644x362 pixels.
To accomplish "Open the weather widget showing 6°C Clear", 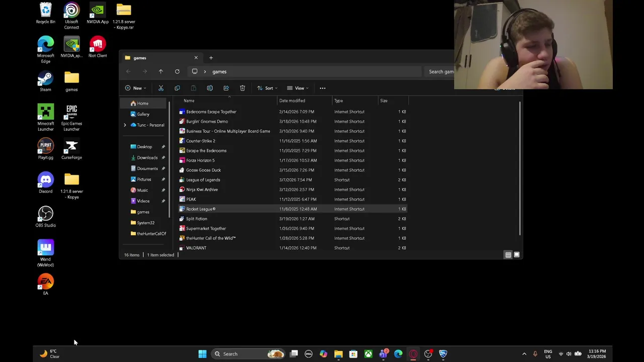I will pos(50,354).
